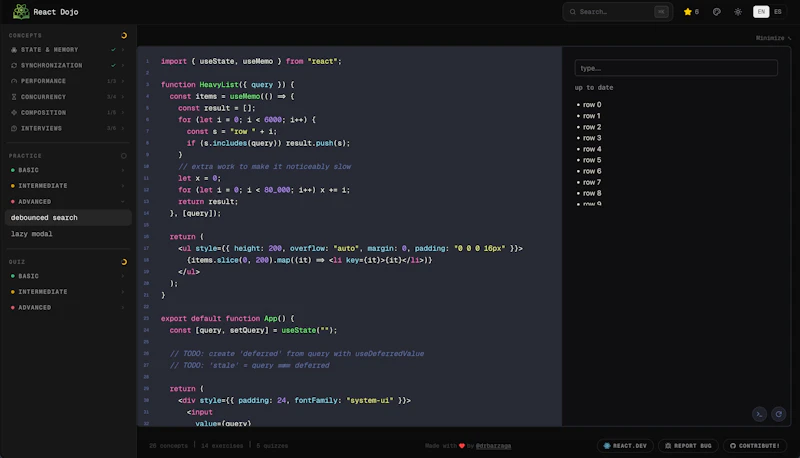Click the star count icon
This screenshot has width=800, height=458.
click(x=687, y=12)
